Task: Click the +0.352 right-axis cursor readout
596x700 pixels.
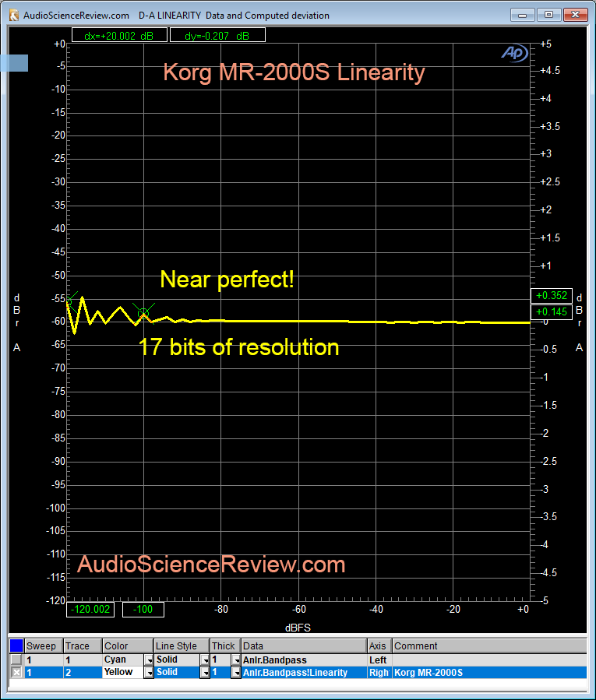Action: pyautogui.click(x=552, y=296)
